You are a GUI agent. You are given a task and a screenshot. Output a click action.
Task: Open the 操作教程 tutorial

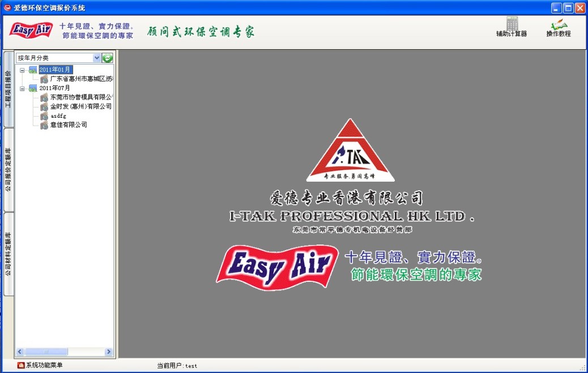coord(559,28)
